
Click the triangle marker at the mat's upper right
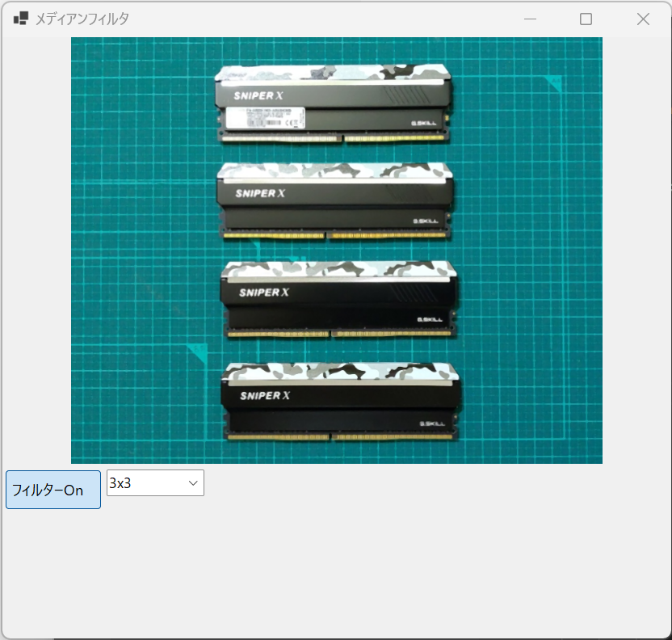coord(554,82)
